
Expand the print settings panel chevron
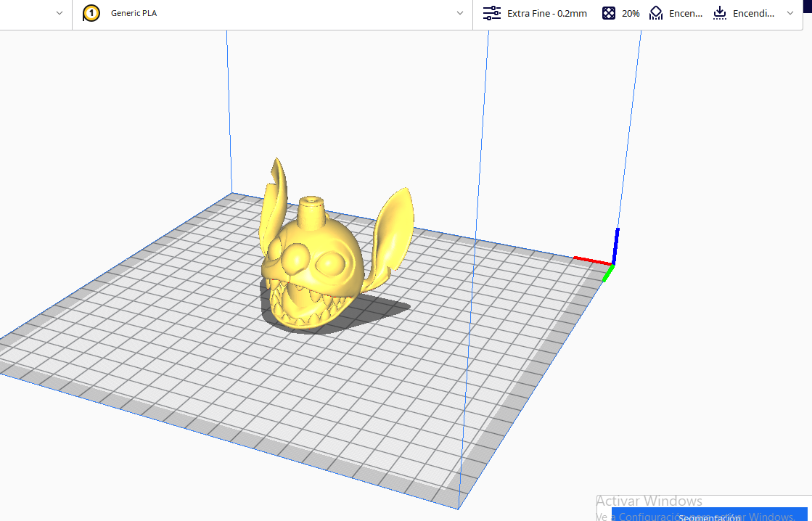coord(790,13)
